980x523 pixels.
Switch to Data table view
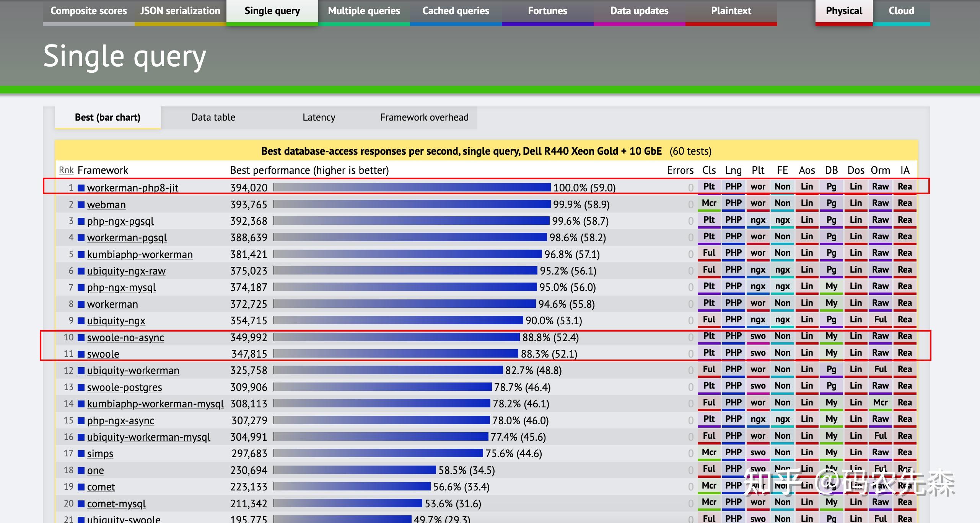click(x=213, y=117)
